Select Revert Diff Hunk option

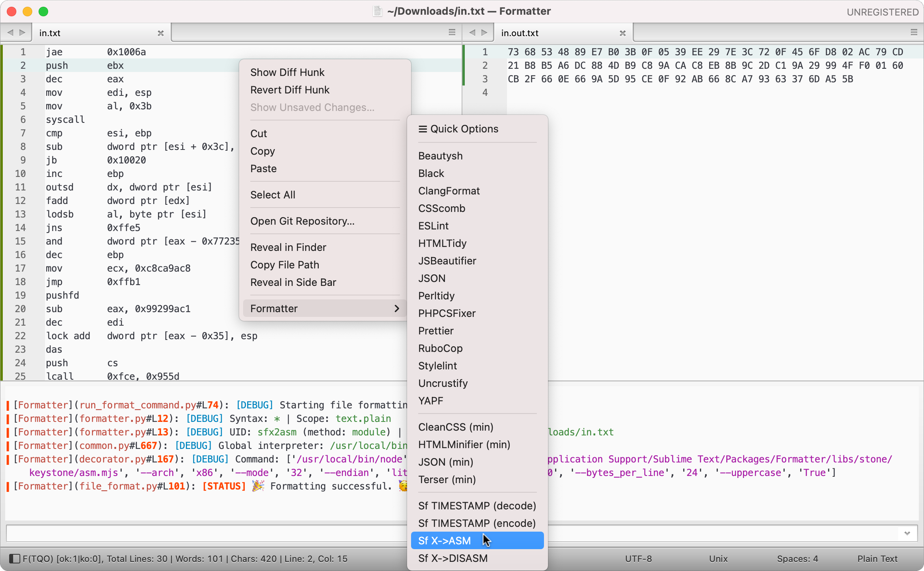pyautogui.click(x=290, y=90)
